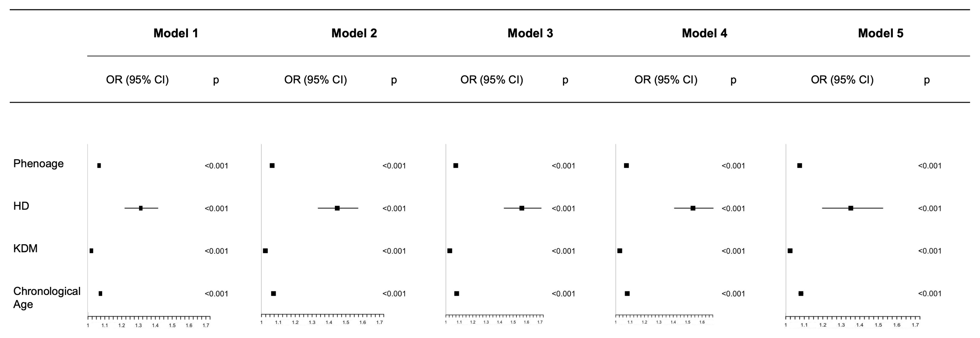Click the KDM marker in Model 2
980x338 pixels.
click(265, 251)
